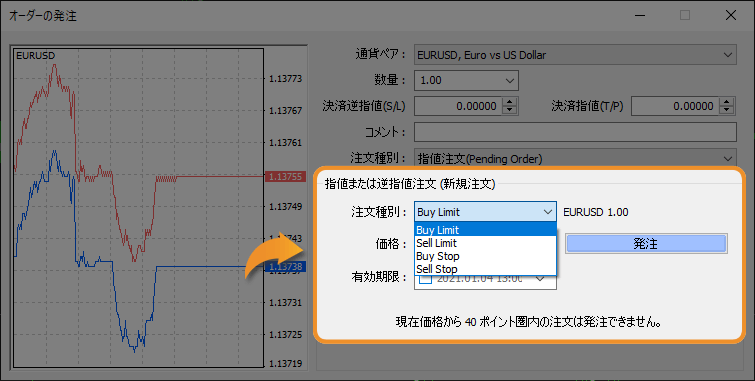Click the 発注 order button

(646, 244)
